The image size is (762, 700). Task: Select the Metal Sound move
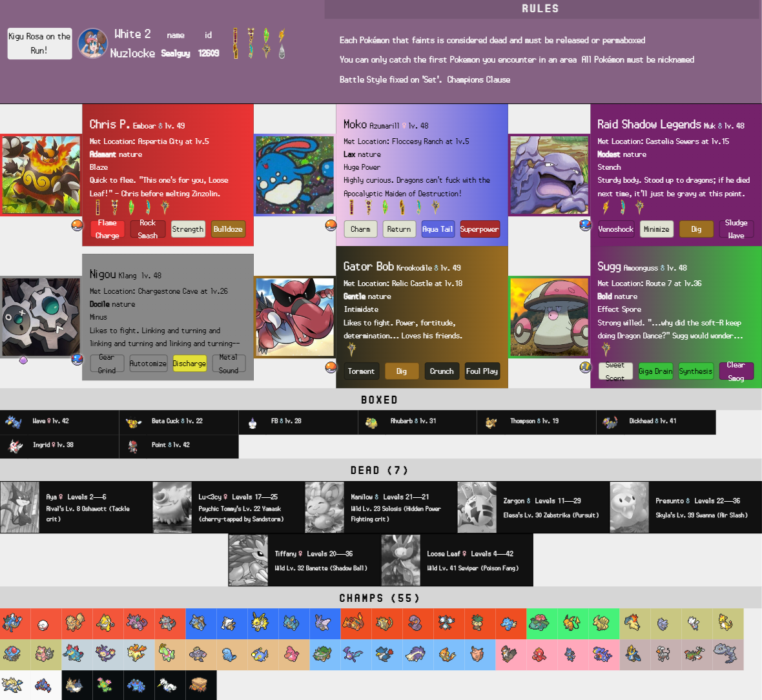229,364
